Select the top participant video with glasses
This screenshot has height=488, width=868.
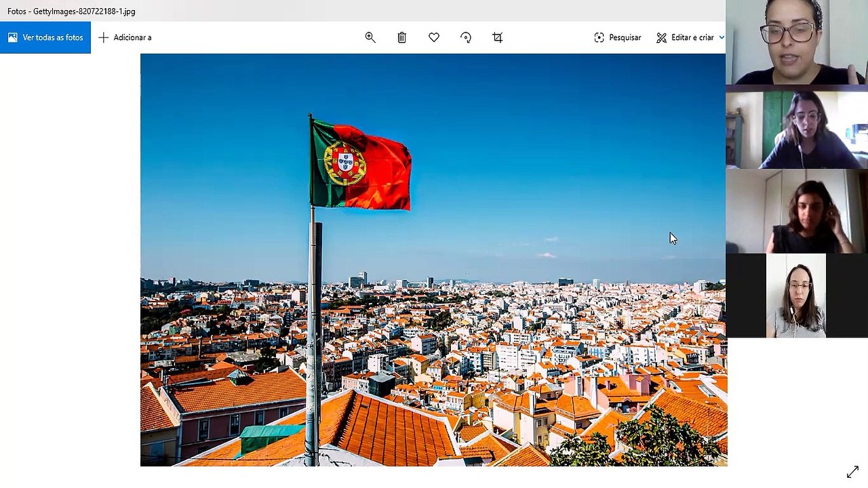coord(797,42)
